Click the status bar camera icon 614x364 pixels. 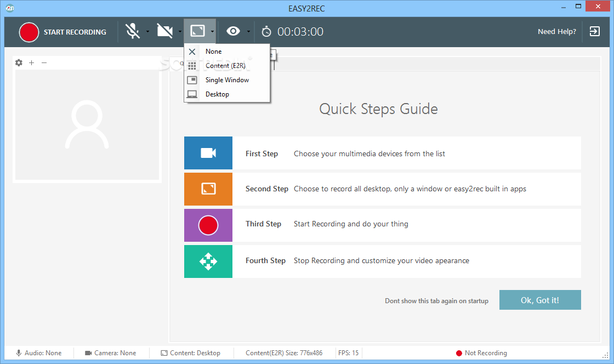(x=88, y=353)
